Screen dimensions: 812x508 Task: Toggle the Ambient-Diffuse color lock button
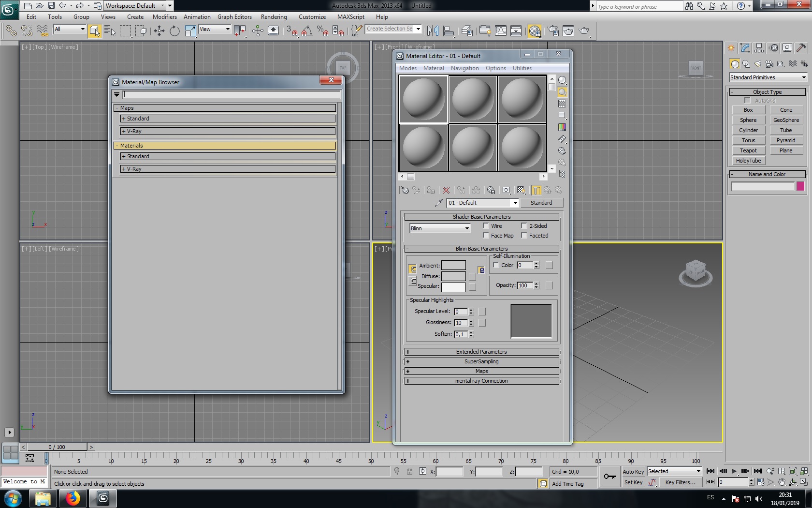point(481,270)
